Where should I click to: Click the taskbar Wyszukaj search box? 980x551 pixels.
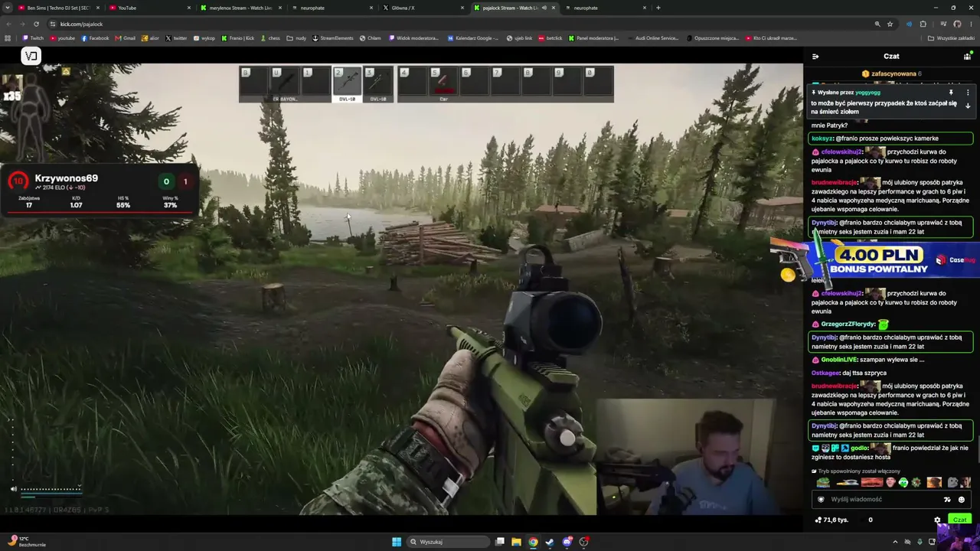[x=448, y=542]
